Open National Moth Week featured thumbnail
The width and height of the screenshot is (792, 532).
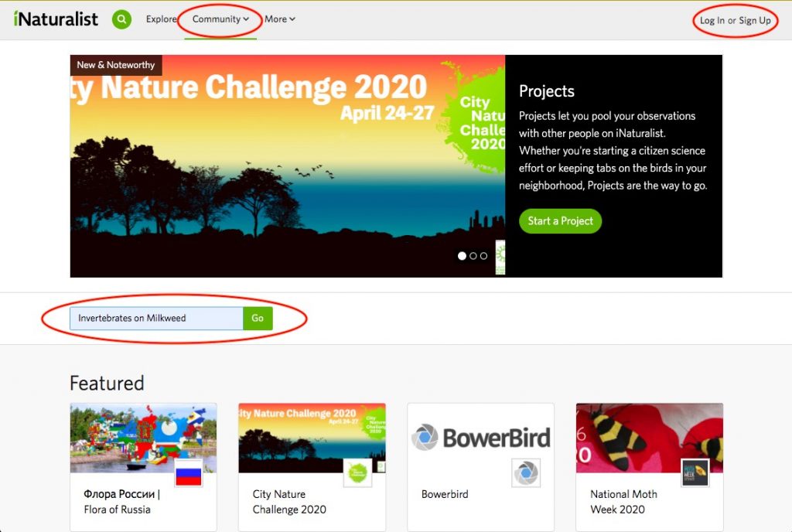click(x=650, y=438)
